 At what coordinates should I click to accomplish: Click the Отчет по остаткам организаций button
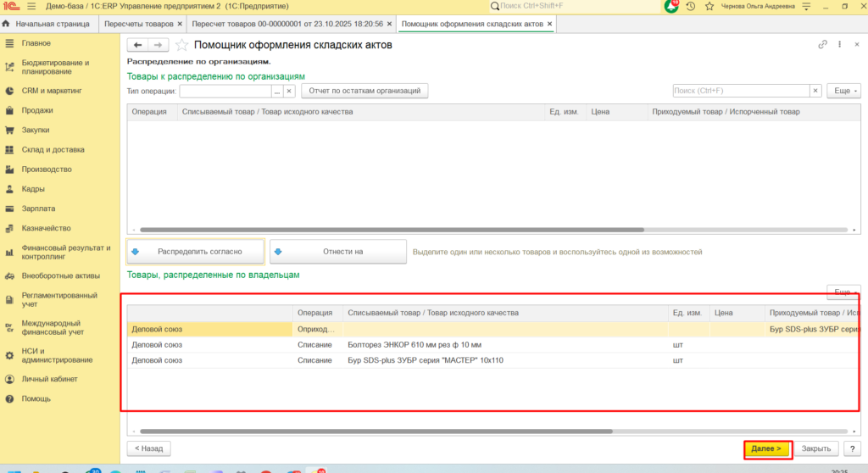[x=364, y=91]
